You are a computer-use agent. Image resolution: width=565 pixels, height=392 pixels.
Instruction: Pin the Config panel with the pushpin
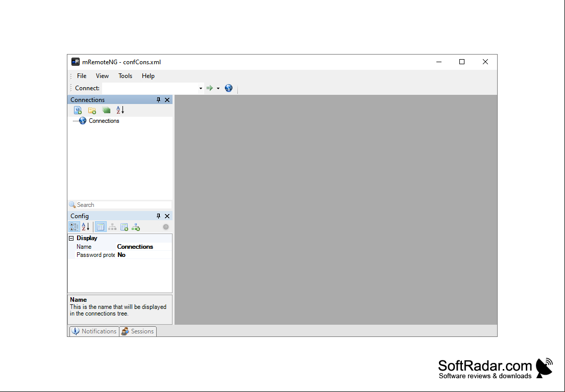(158, 216)
